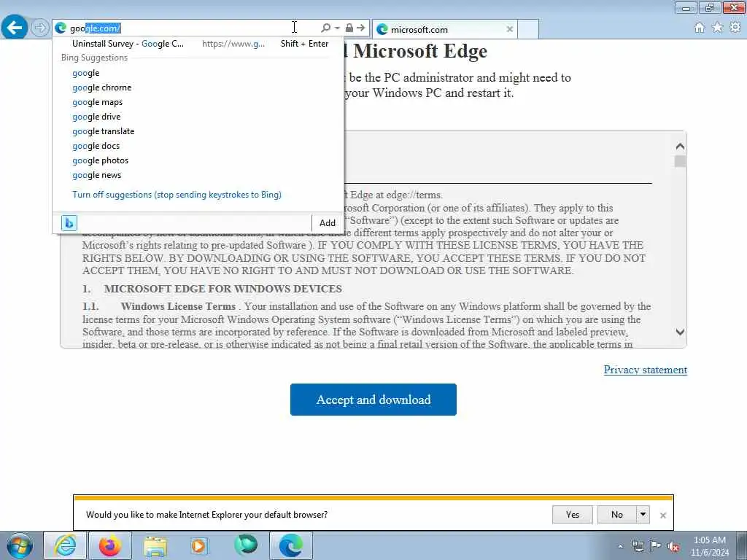Image resolution: width=747 pixels, height=560 pixels.
Task: Restore down the Internet Explorer window
Action: point(710,7)
